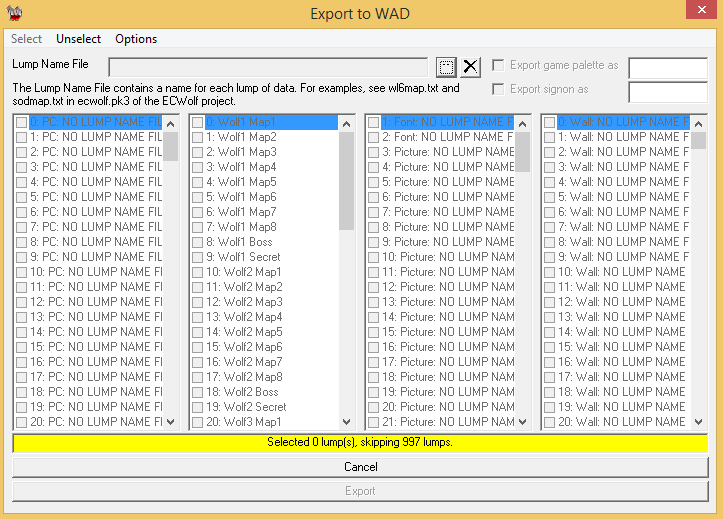Check the 0: Wall lump checkbox
The width and height of the screenshot is (723, 519).
point(549,122)
